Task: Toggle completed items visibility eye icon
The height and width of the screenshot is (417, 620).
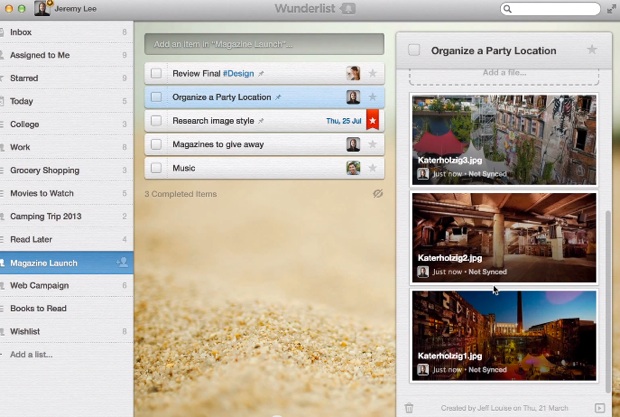Action: point(378,194)
